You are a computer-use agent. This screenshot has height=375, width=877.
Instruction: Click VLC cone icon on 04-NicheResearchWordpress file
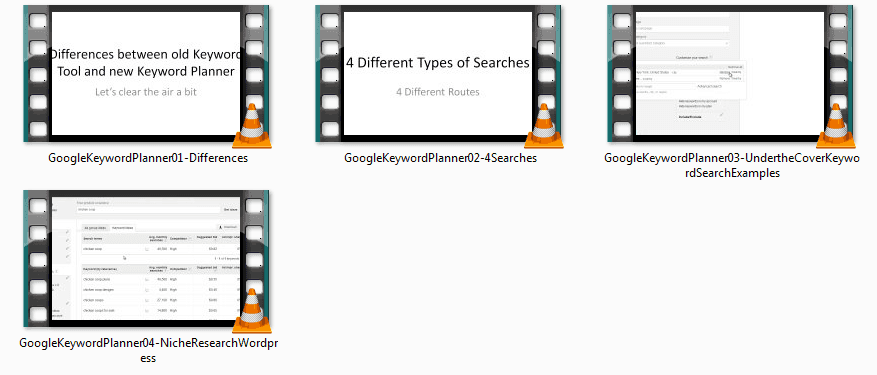tap(252, 311)
